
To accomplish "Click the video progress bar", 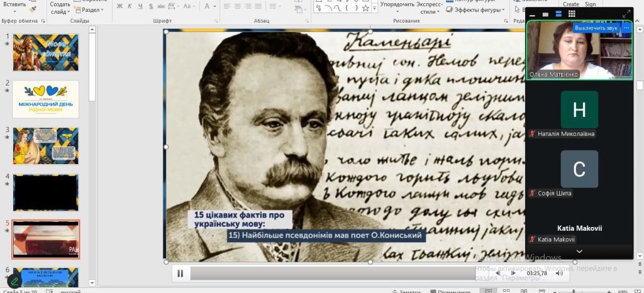I will 333,274.
